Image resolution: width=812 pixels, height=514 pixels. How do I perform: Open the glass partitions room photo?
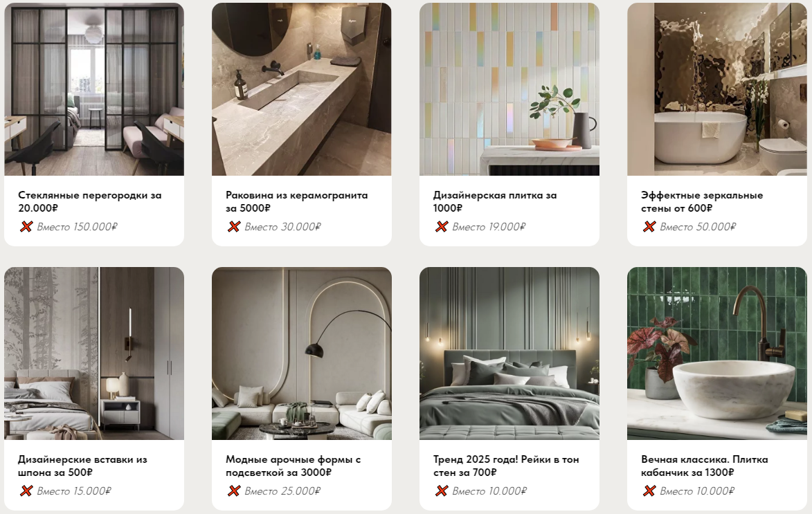click(x=94, y=89)
